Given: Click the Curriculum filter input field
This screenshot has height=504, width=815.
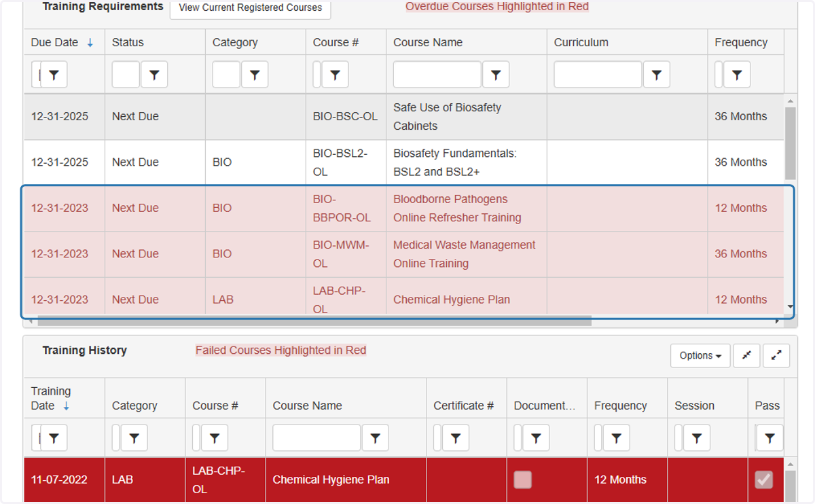Looking at the screenshot, I should [x=598, y=75].
